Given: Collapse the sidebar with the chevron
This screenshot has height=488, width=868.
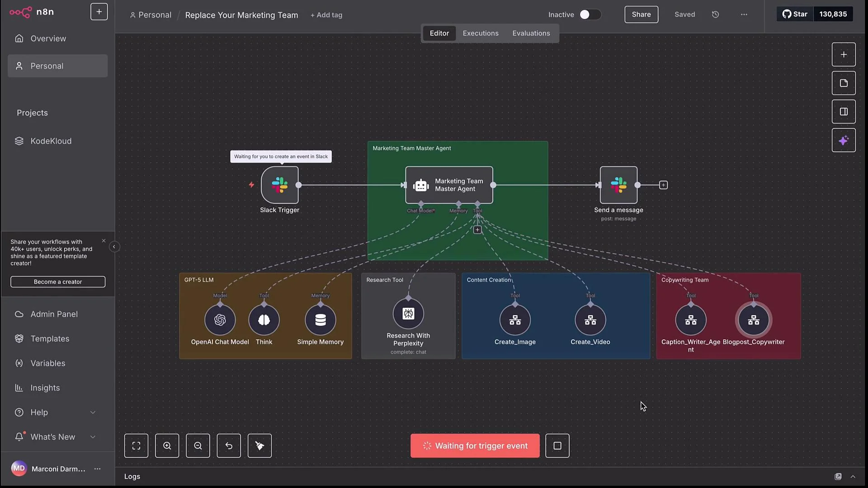Looking at the screenshot, I should click(114, 247).
